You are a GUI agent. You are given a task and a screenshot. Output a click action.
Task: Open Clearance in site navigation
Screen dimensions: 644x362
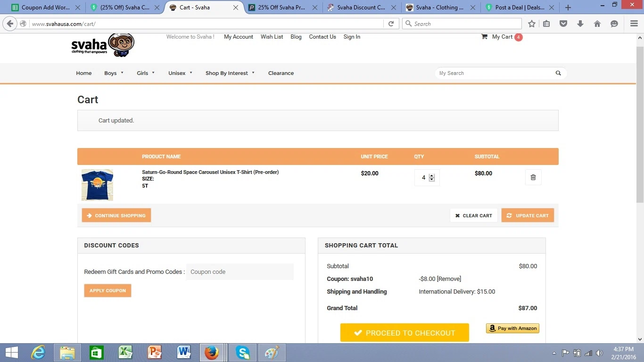pyautogui.click(x=281, y=73)
